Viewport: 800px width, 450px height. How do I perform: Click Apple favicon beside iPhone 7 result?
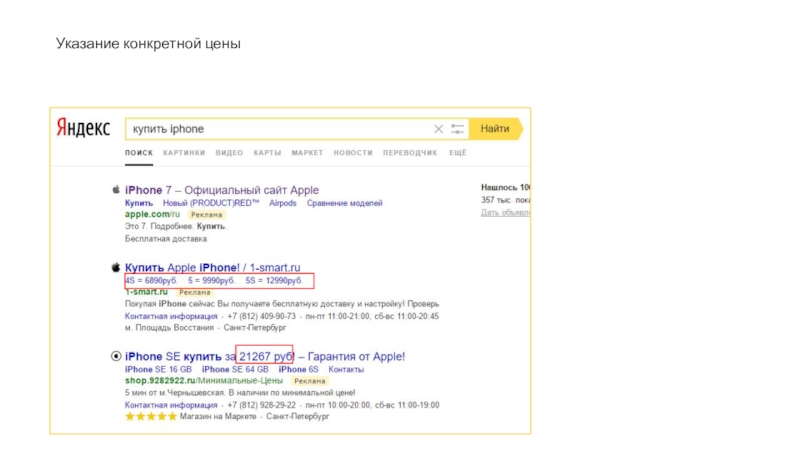tap(116, 190)
